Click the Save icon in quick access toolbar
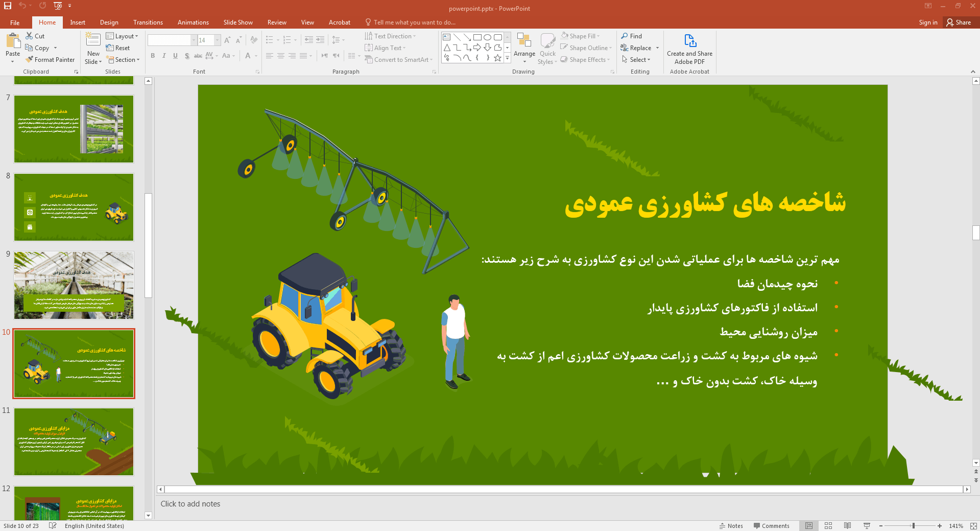The height and width of the screenshot is (531, 980). (x=8, y=6)
